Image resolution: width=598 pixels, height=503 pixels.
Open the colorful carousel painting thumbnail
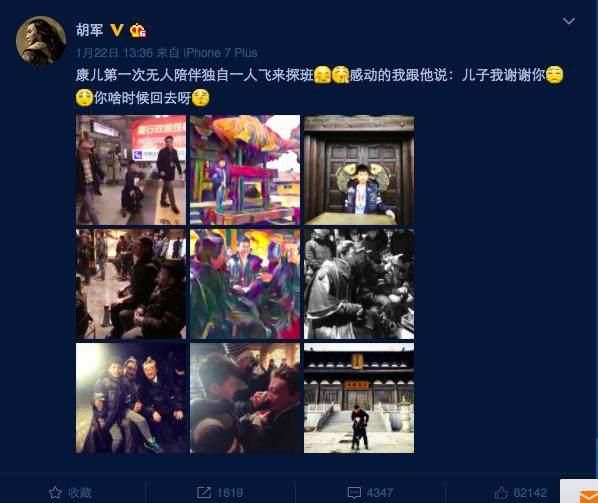point(245,170)
